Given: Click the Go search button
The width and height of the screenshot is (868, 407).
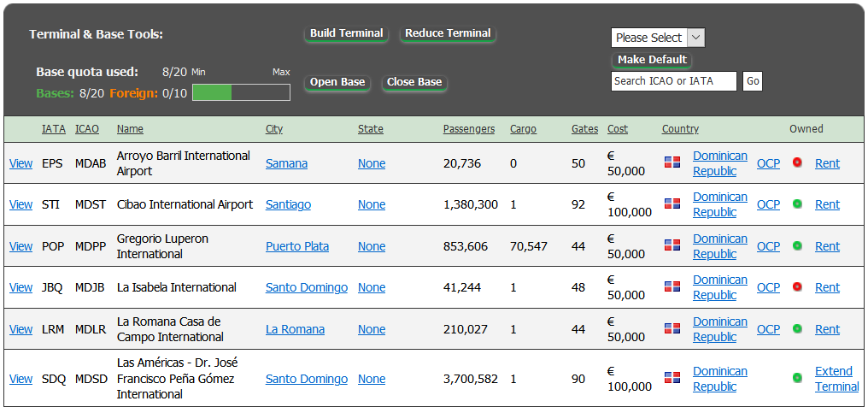Looking at the screenshot, I should click(752, 81).
